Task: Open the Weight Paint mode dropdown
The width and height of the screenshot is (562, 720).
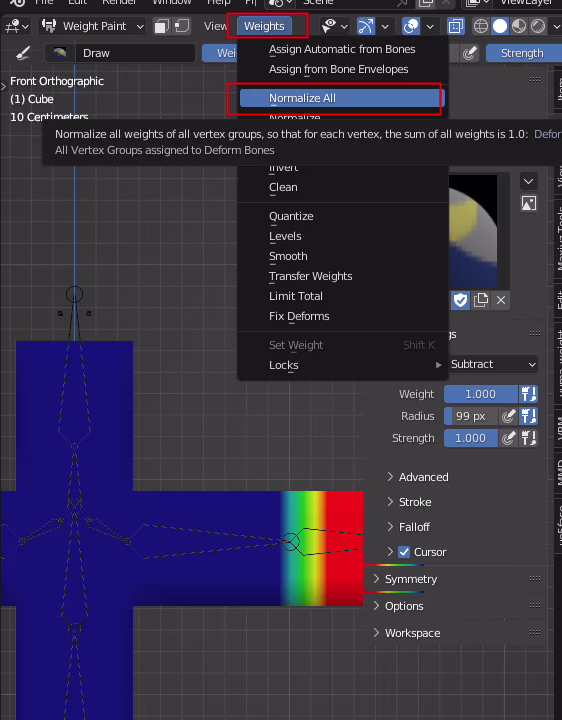Action: pyautogui.click(x=92, y=26)
